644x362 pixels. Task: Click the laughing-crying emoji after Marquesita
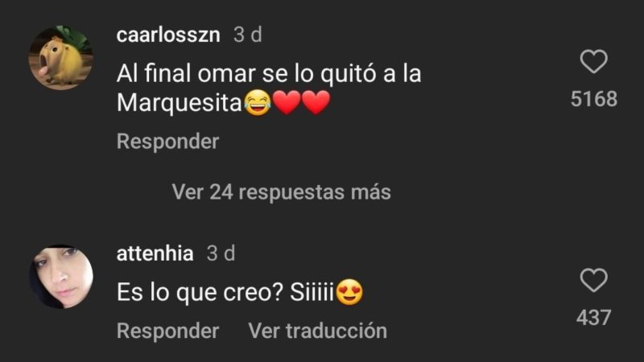[x=258, y=103]
